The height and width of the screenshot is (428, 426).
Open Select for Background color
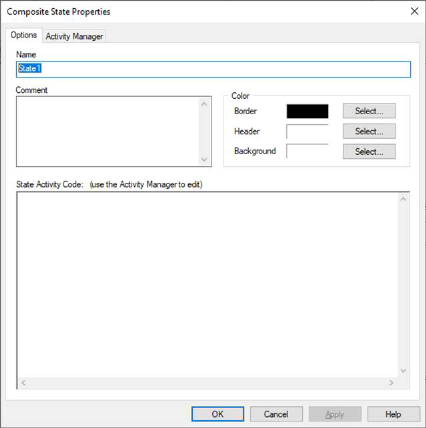[x=369, y=152]
